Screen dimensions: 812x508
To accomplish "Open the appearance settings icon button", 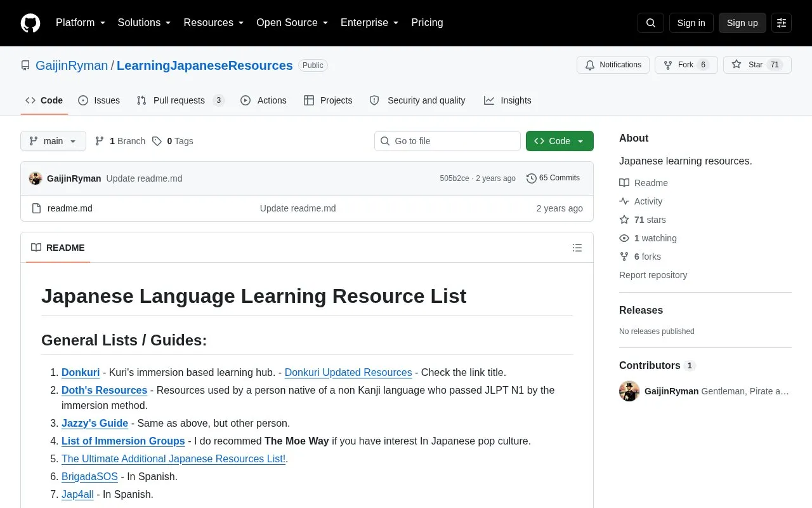I will click(x=782, y=23).
